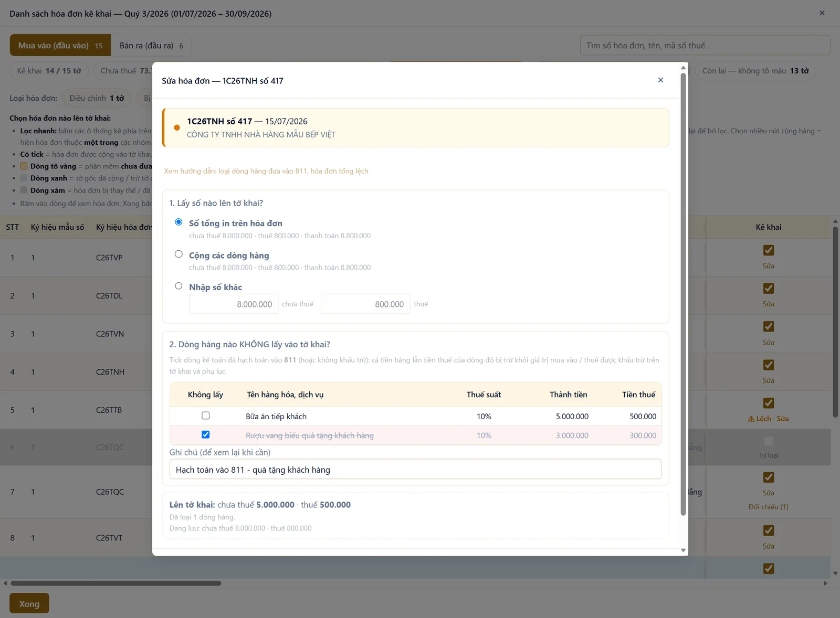Click the Kê khai column header
The image size is (840, 618).
[769, 227]
